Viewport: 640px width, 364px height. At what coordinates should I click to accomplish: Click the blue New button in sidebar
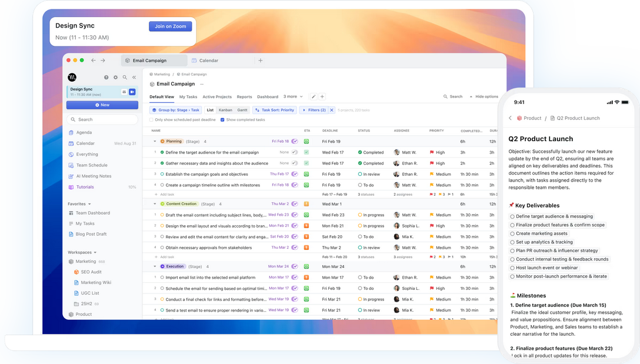102,105
